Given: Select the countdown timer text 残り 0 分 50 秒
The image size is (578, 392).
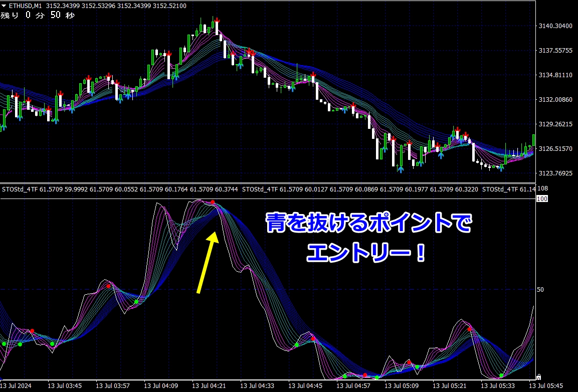Looking at the screenshot, I should 38,16.
